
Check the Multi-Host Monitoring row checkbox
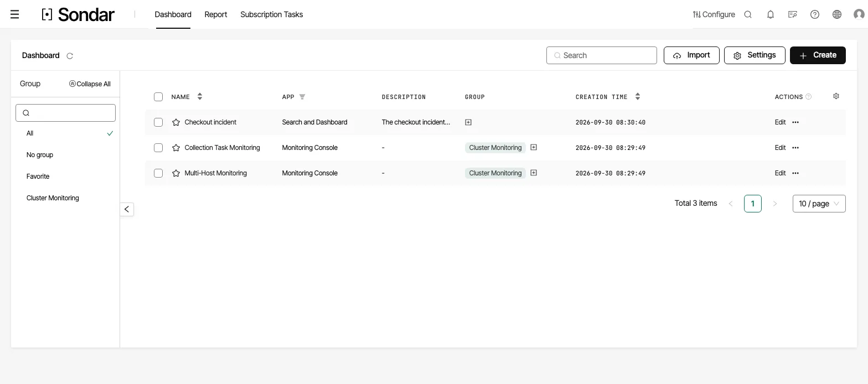point(158,173)
